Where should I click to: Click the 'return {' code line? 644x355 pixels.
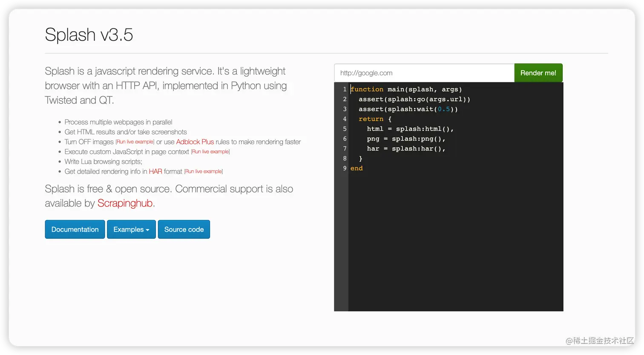pyautogui.click(x=375, y=119)
